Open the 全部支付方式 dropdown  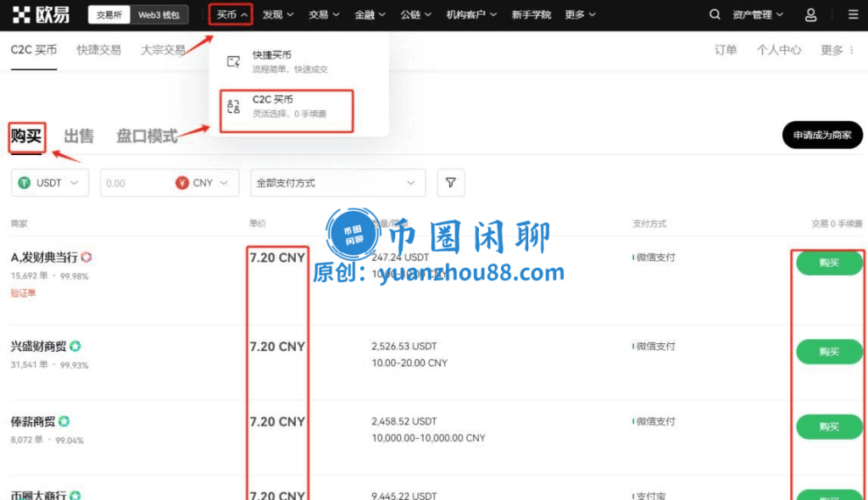[337, 183]
